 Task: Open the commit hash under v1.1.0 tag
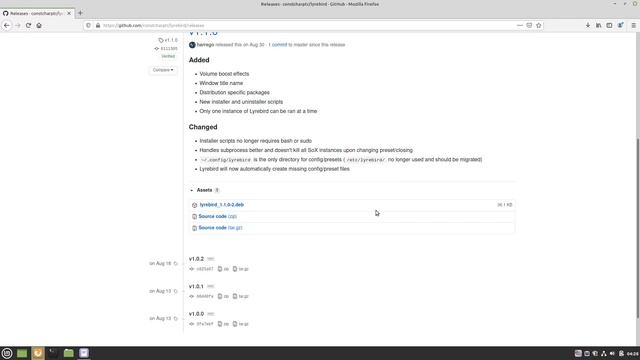[166, 49]
